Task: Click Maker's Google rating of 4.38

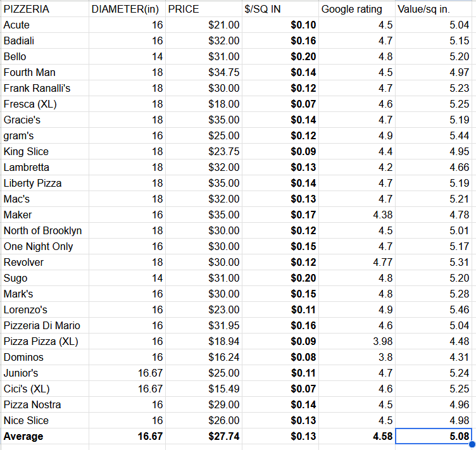Action: tap(357, 215)
